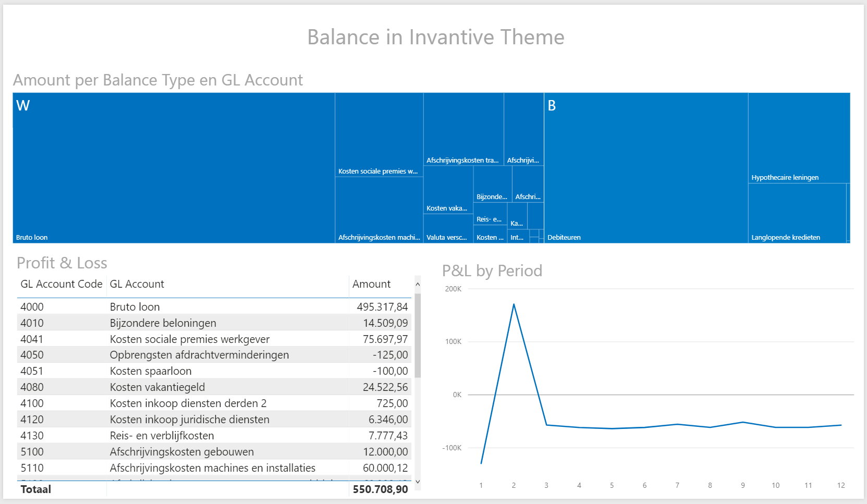
Task: Select the Bijzondere beloningen table row
Action: [214, 323]
